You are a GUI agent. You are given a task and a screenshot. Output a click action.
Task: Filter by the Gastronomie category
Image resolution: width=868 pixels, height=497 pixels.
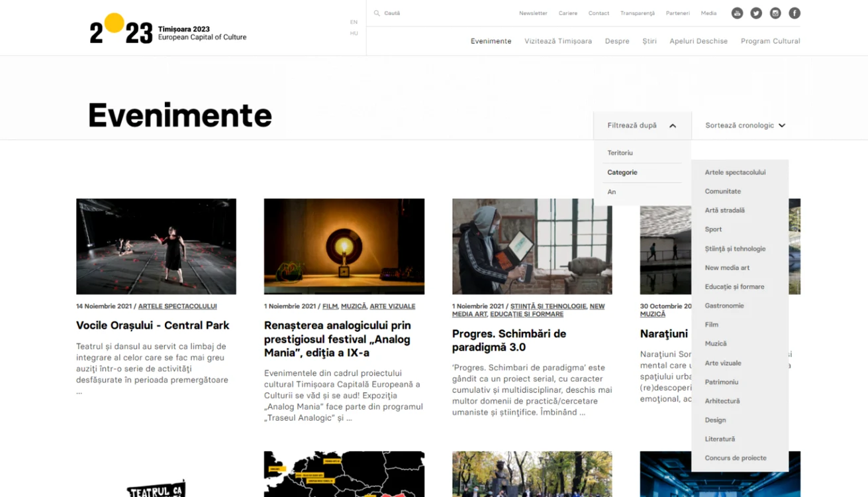724,306
